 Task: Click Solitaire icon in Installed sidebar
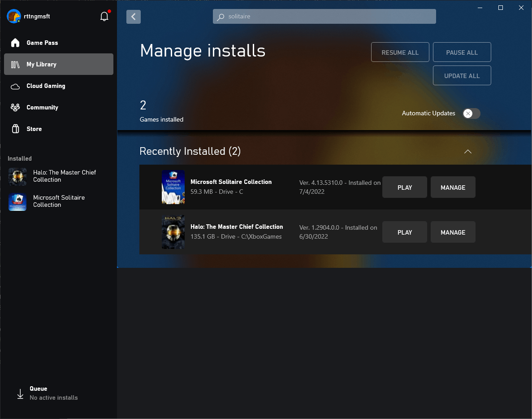click(17, 202)
